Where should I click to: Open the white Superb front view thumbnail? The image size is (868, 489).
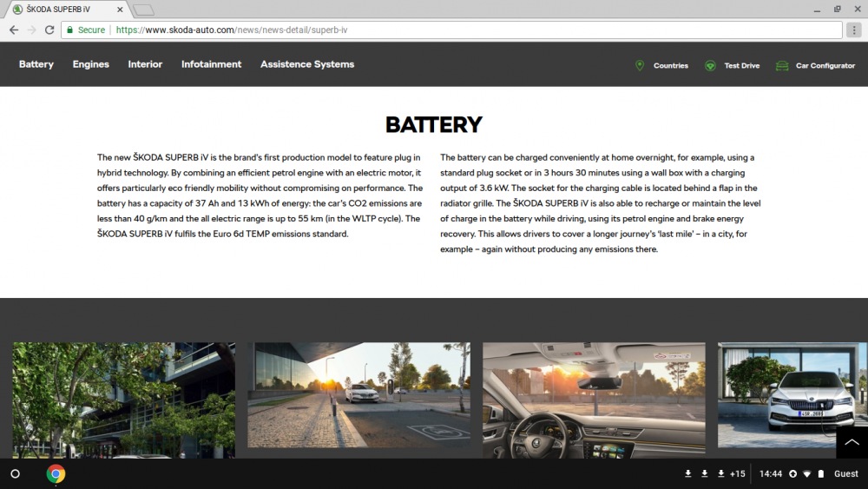792,395
